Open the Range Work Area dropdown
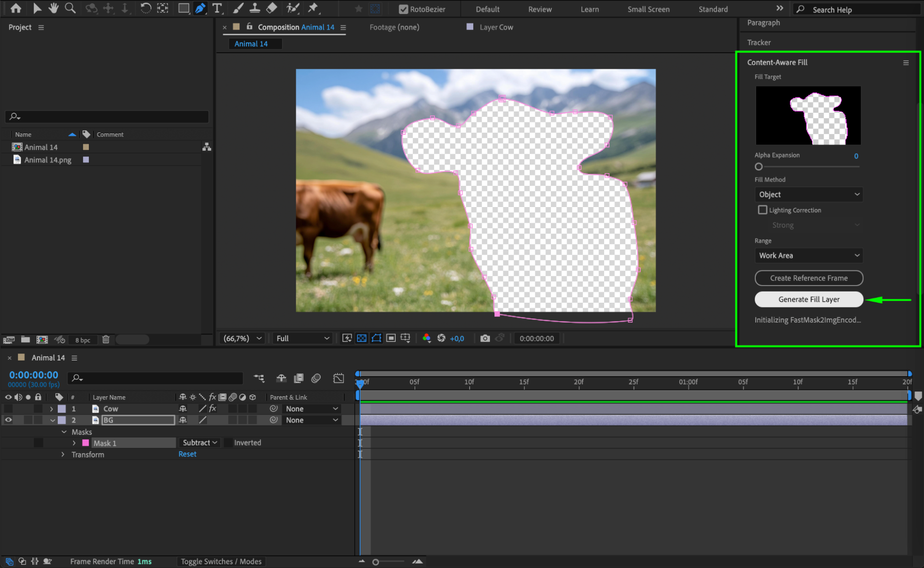This screenshot has height=568, width=924. (808, 256)
